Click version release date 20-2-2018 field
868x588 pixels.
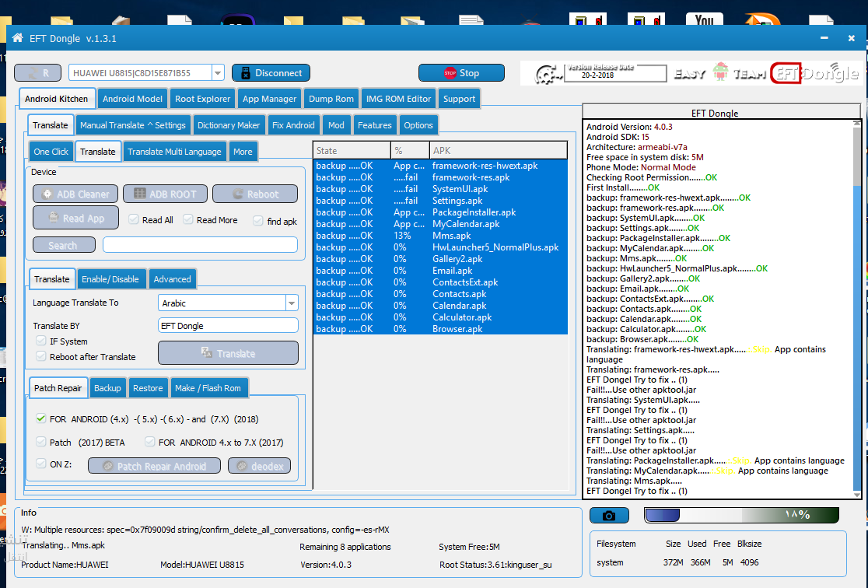615,74
